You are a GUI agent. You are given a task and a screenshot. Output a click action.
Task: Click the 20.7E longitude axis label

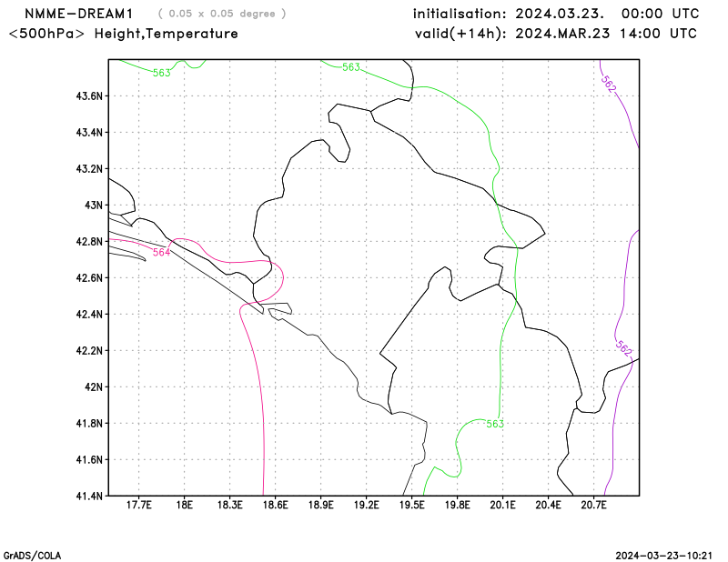click(594, 505)
